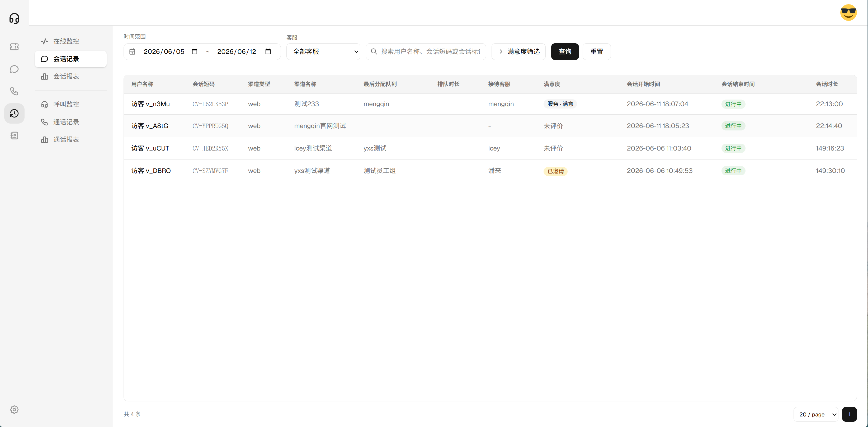The image size is (868, 427).
Task: Click session code CV-JED2RY5X
Action: coord(210,148)
